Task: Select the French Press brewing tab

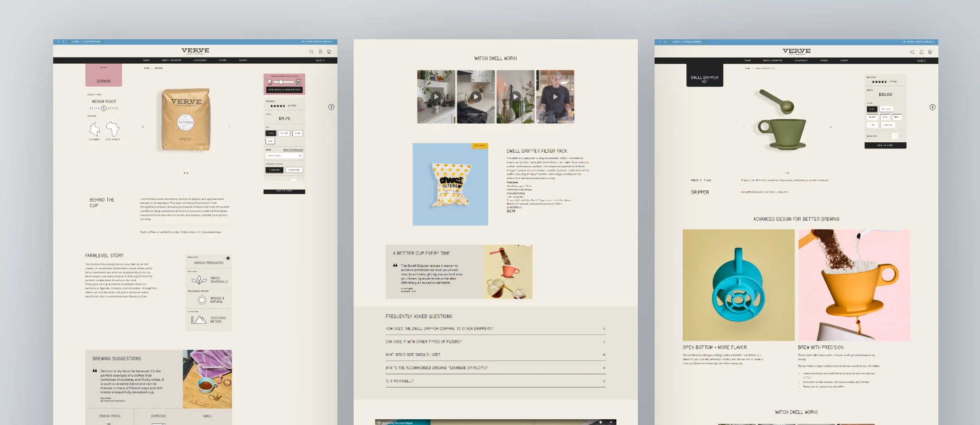Action: click(109, 416)
